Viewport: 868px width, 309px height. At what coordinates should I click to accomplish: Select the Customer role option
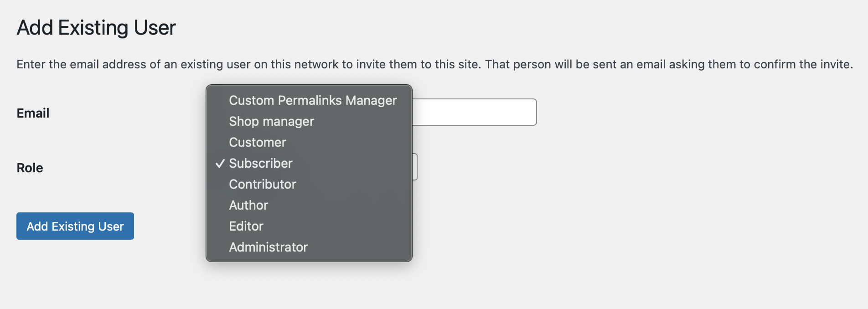257,142
